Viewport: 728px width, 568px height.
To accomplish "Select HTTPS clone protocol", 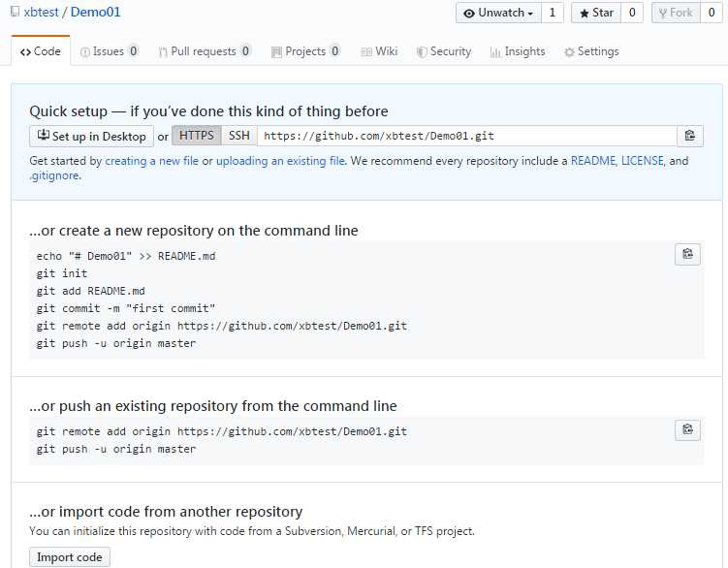I will pyautogui.click(x=197, y=136).
